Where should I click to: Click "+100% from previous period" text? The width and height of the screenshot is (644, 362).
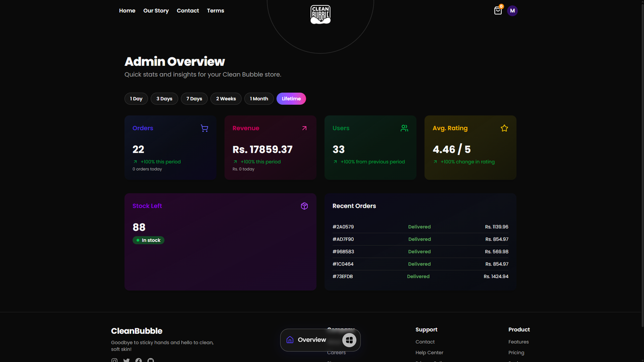point(373,162)
